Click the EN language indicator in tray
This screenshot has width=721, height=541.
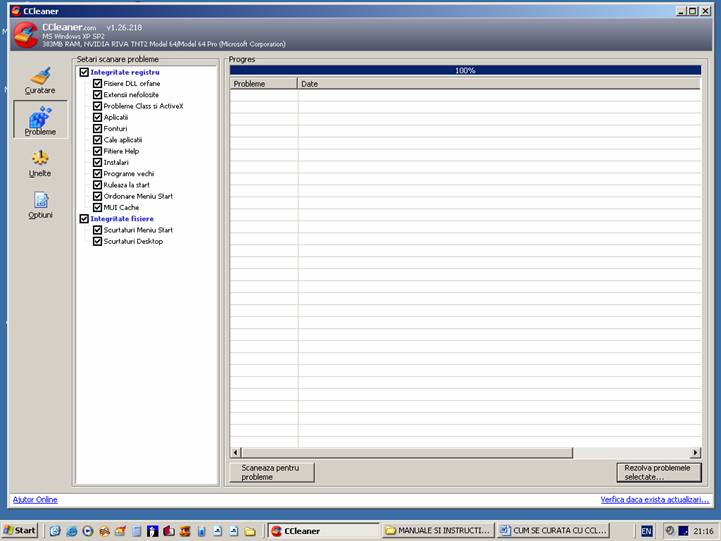(647, 530)
